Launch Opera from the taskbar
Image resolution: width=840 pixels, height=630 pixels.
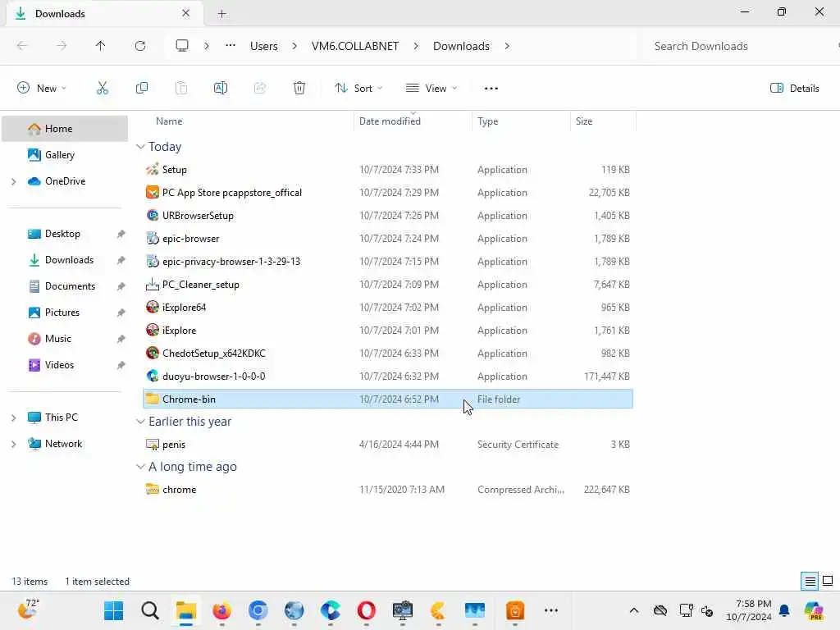(x=367, y=610)
